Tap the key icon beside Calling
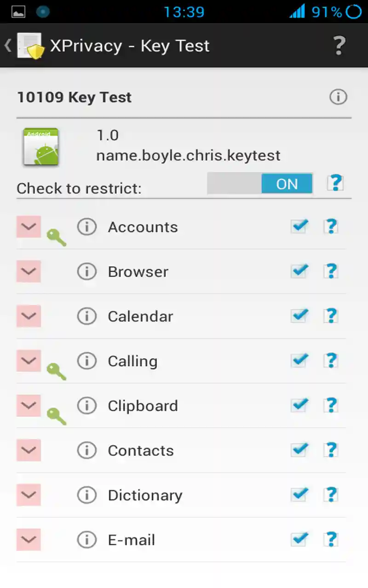368x588 pixels. click(x=57, y=371)
